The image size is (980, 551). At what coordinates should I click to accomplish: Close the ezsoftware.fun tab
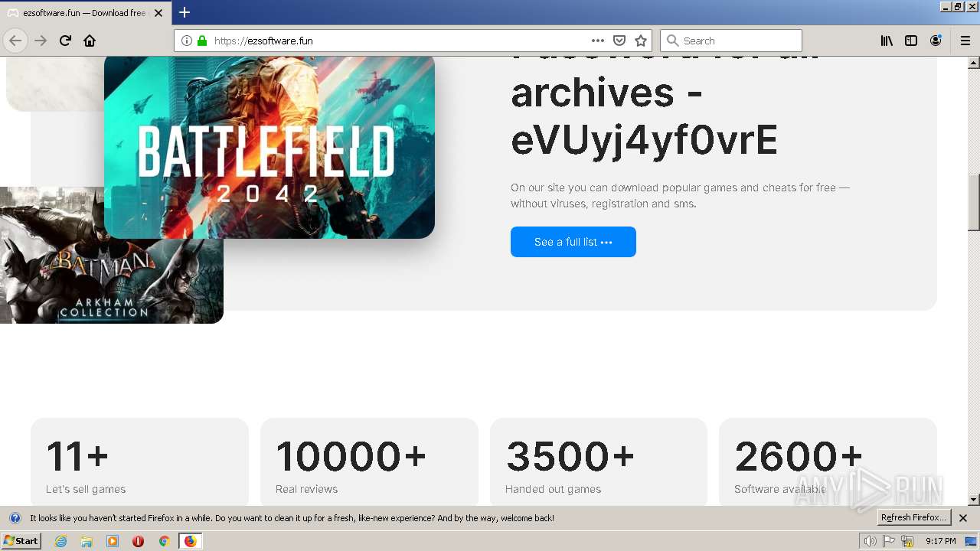158,13
